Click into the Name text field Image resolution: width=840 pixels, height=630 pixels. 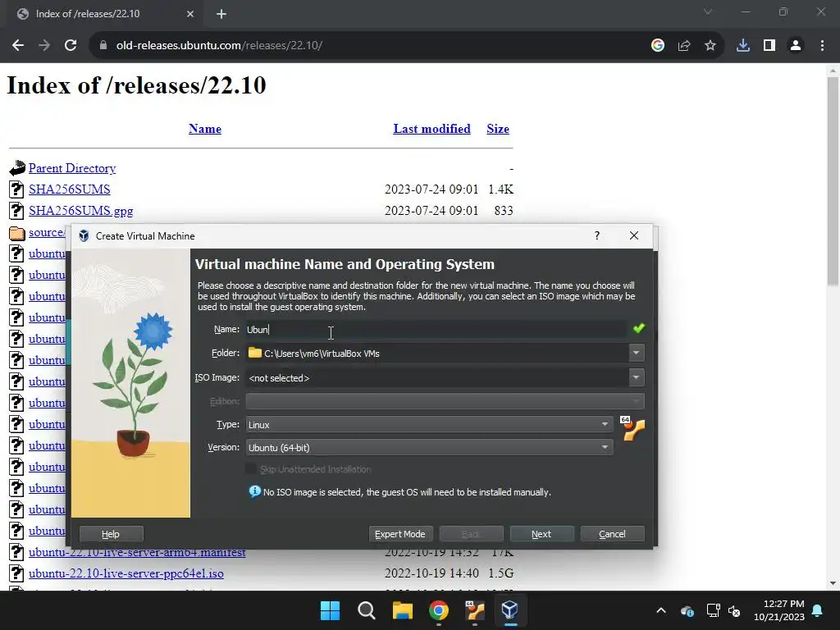coord(436,330)
